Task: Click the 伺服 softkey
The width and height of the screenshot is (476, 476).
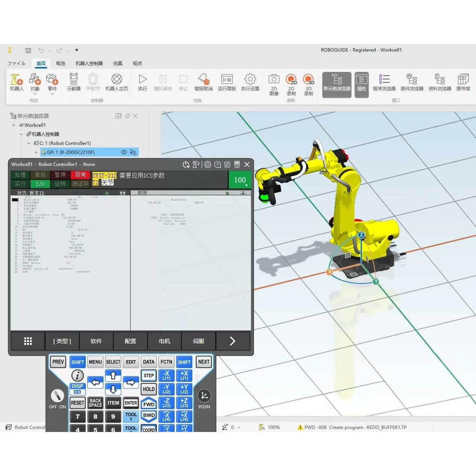Action: 199,341
